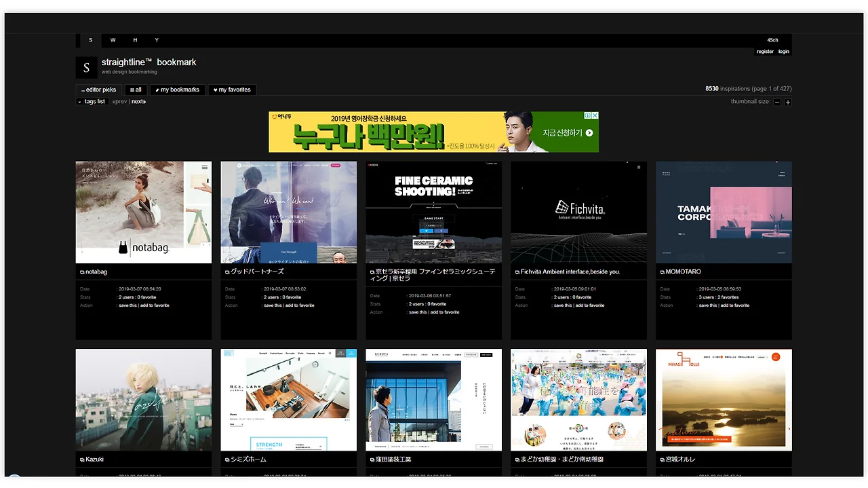The width and height of the screenshot is (868, 488).
Task: Click straightline bookmark site title
Action: pos(149,62)
